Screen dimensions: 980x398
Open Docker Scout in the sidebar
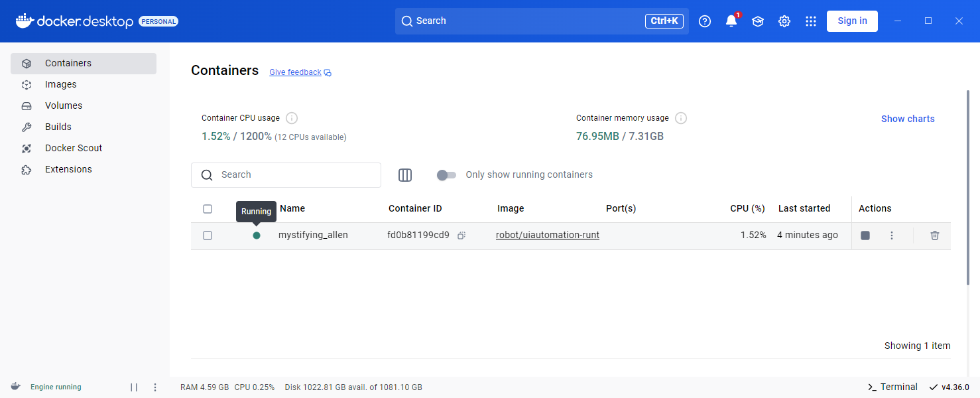point(84,149)
